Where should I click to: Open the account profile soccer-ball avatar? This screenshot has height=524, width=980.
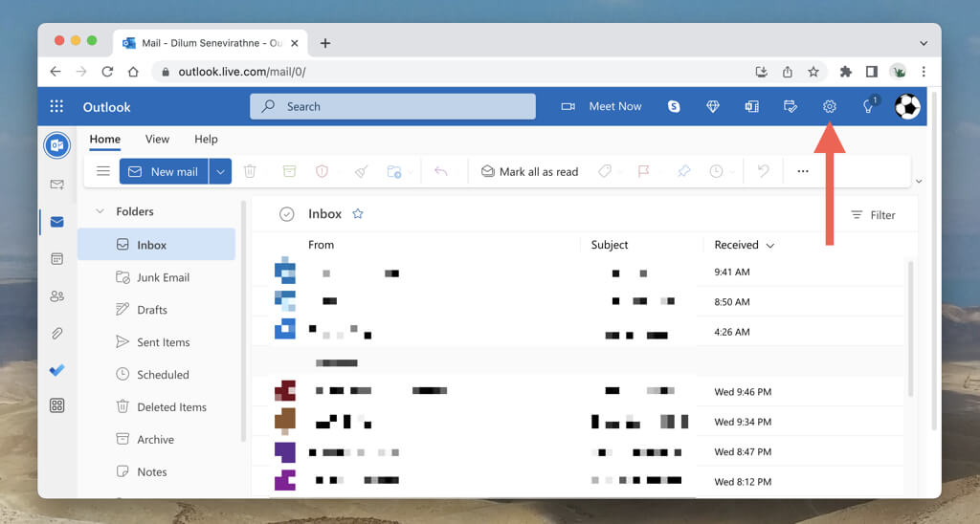click(x=907, y=106)
